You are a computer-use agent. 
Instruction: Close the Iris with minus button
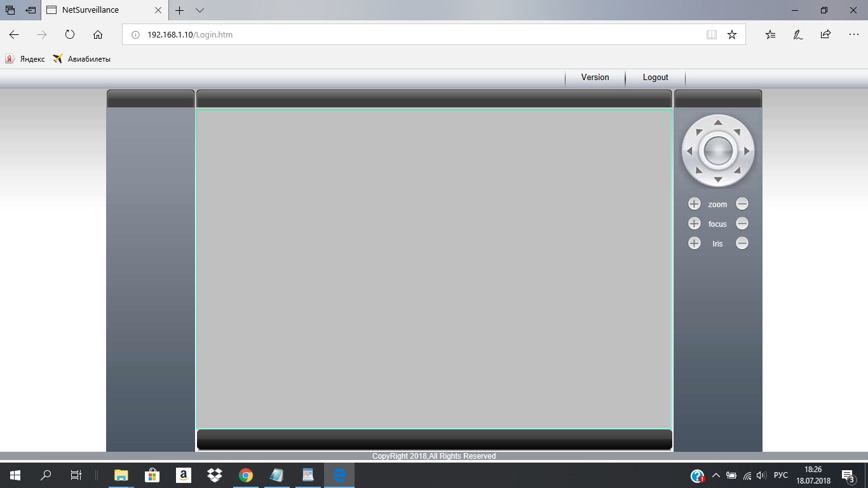coord(742,243)
